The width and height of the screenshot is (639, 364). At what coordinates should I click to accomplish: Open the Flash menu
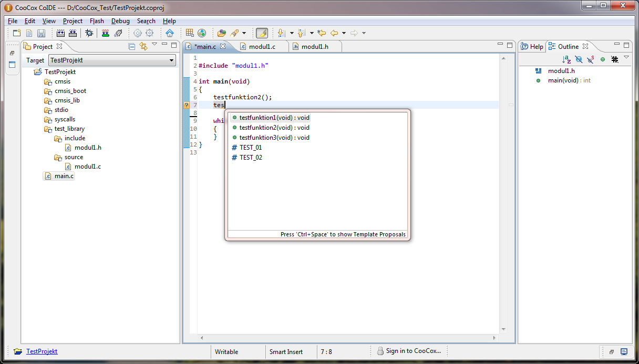[x=97, y=21]
